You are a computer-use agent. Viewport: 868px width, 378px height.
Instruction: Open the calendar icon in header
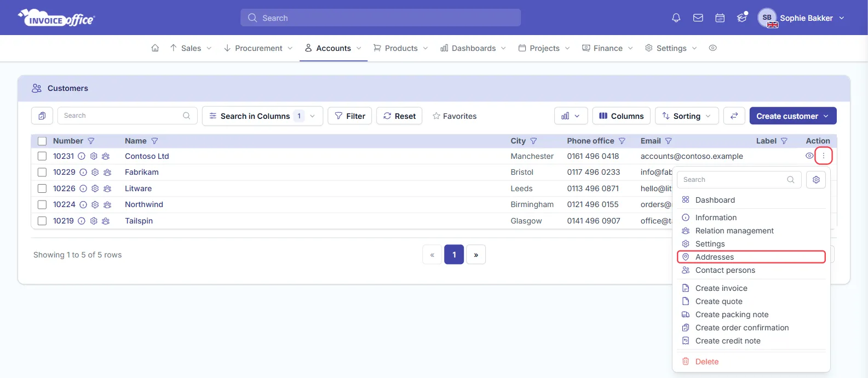(x=720, y=18)
